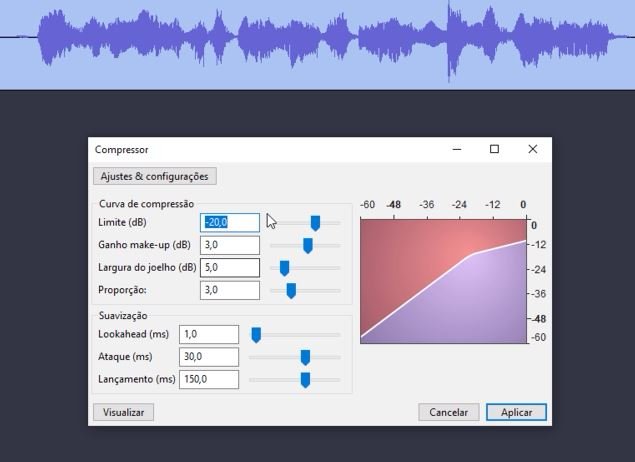Image resolution: width=635 pixels, height=462 pixels.
Task: Click the Suavização group label
Action: pos(123,316)
